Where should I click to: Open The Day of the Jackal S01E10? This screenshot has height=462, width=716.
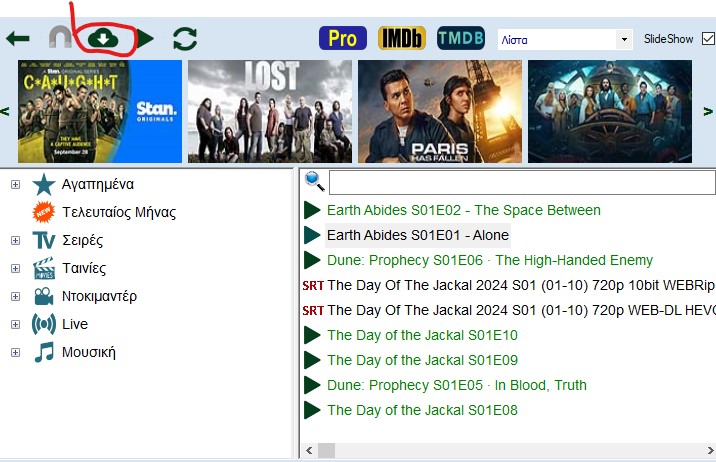[x=422, y=335]
